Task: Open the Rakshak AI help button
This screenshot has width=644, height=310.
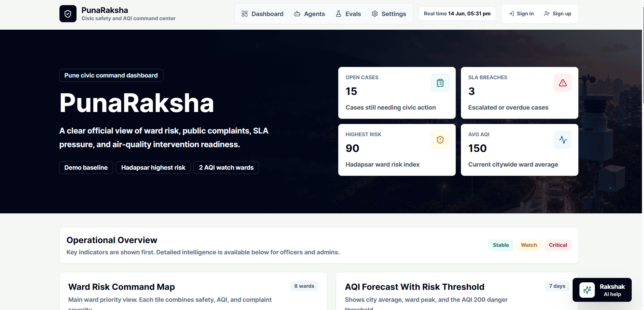Action: [602, 290]
